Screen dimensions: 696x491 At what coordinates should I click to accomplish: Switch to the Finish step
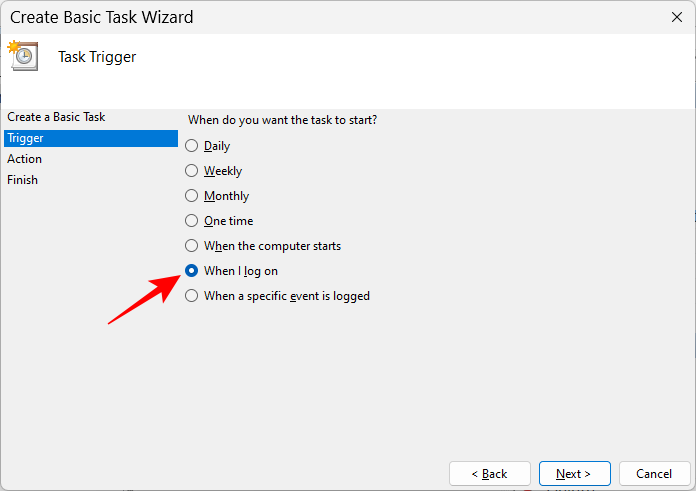tap(23, 180)
